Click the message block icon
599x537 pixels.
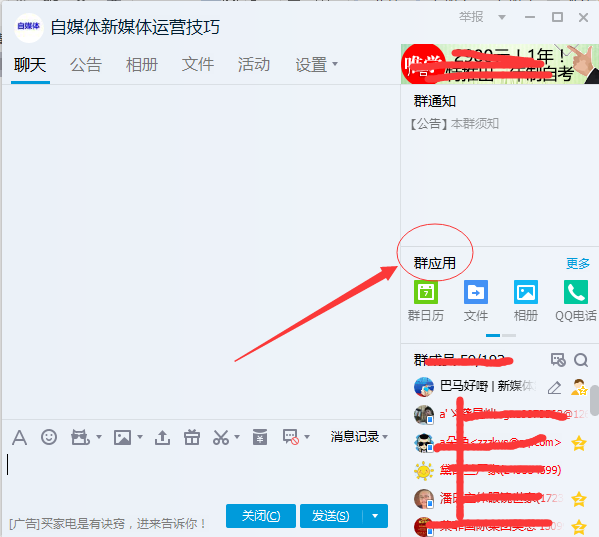(x=291, y=437)
